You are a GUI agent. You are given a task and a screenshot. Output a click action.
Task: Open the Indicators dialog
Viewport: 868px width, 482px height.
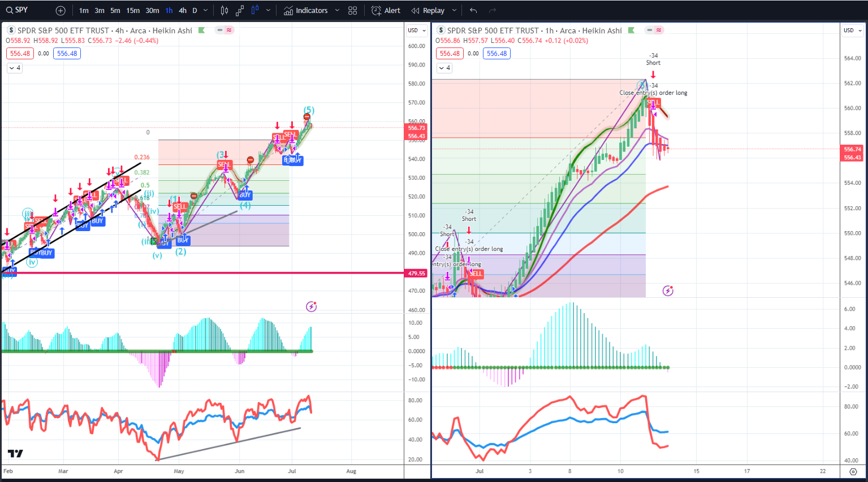306,11
